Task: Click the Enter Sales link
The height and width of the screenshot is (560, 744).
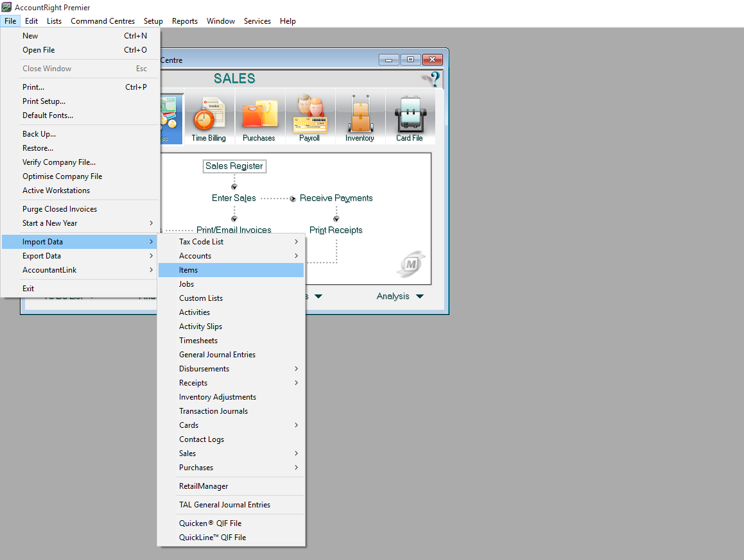Action: [x=234, y=198]
